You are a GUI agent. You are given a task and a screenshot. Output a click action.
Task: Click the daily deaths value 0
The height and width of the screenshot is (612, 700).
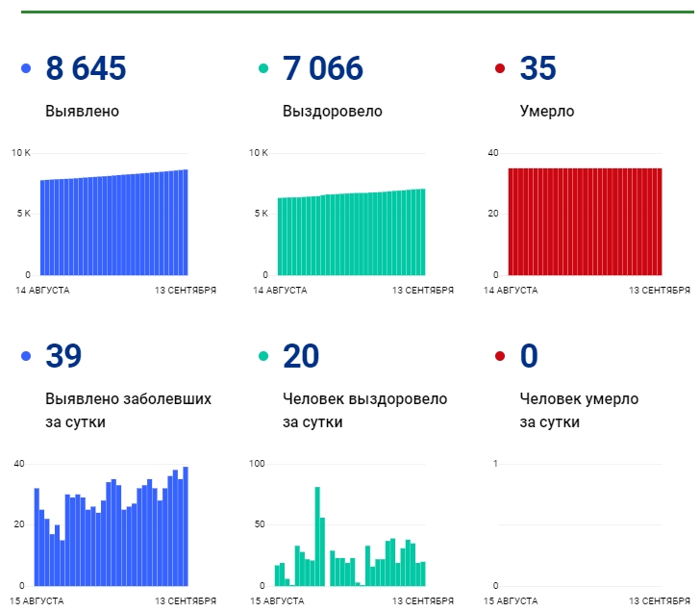[529, 356]
